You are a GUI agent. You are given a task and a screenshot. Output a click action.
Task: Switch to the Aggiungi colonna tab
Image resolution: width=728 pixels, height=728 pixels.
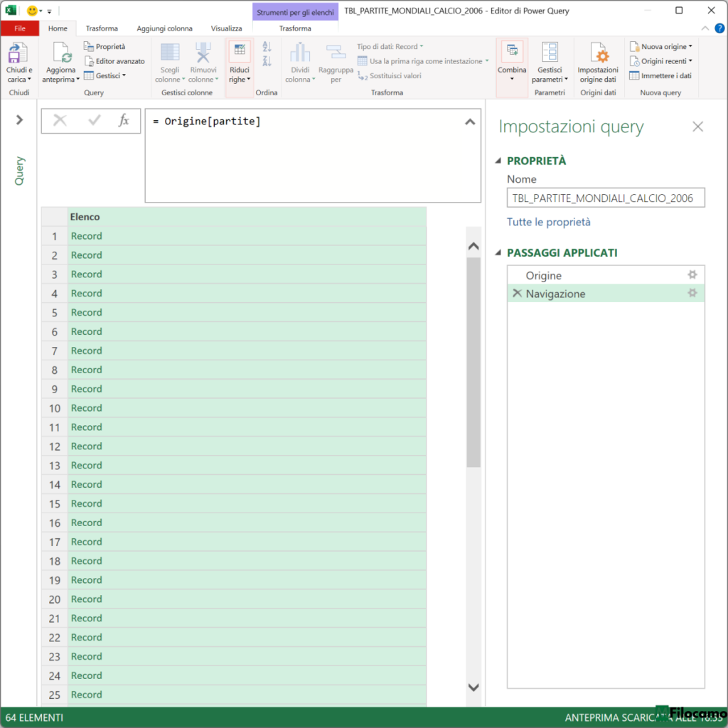[164, 28]
